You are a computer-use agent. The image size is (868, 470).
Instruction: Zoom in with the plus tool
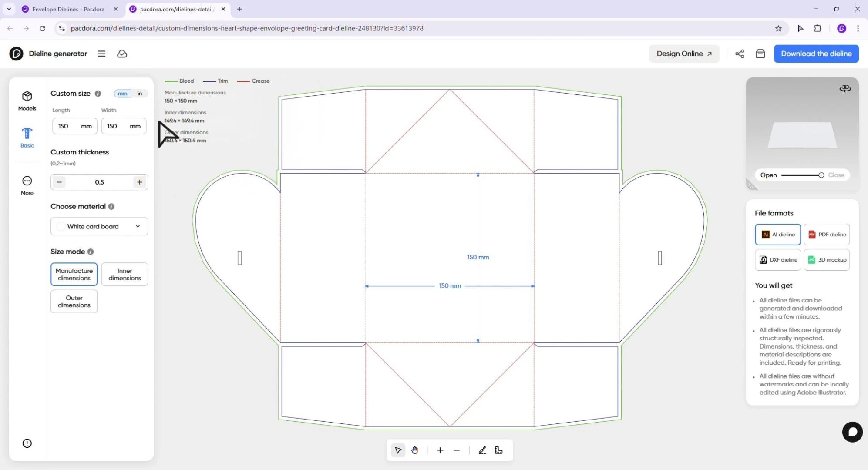[440, 450]
